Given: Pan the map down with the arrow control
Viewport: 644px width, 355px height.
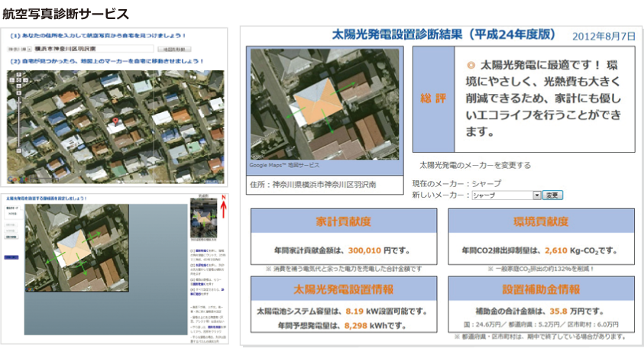Looking at the screenshot, I should pos(19,86).
